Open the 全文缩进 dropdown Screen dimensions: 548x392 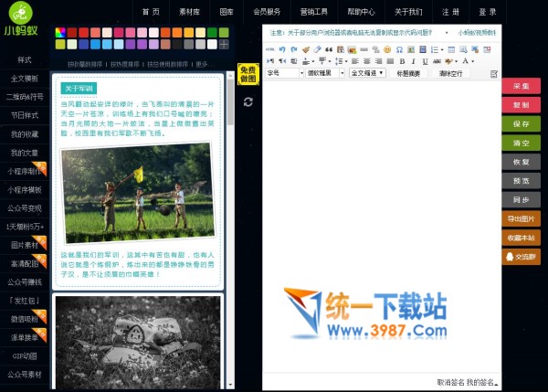pyautogui.click(x=367, y=73)
